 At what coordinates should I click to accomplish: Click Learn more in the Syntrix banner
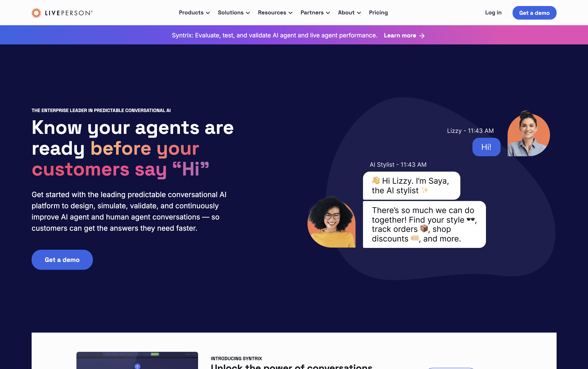[x=400, y=36]
